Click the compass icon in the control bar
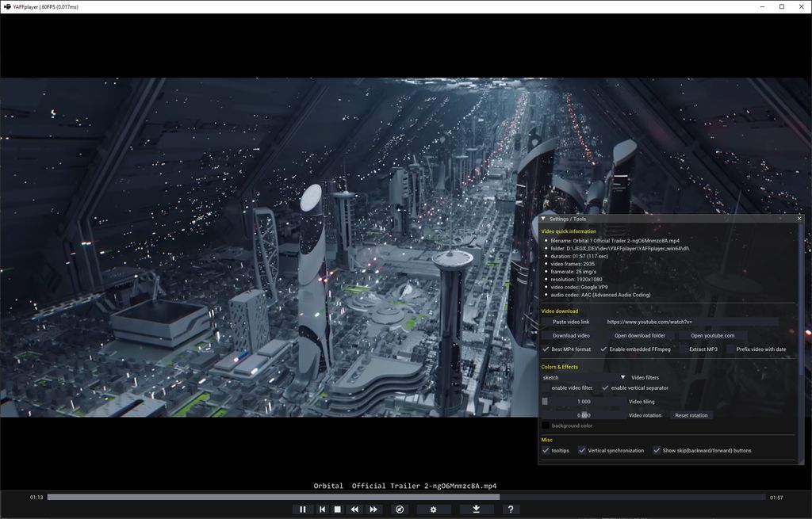The height and width of the screenshot is (519, 812). [x=400, y=509]
